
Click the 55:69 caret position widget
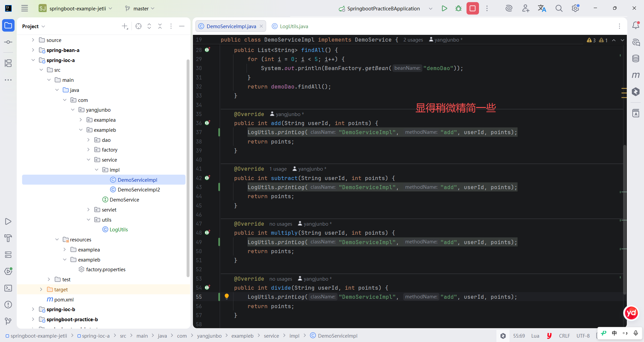point(519,336)
